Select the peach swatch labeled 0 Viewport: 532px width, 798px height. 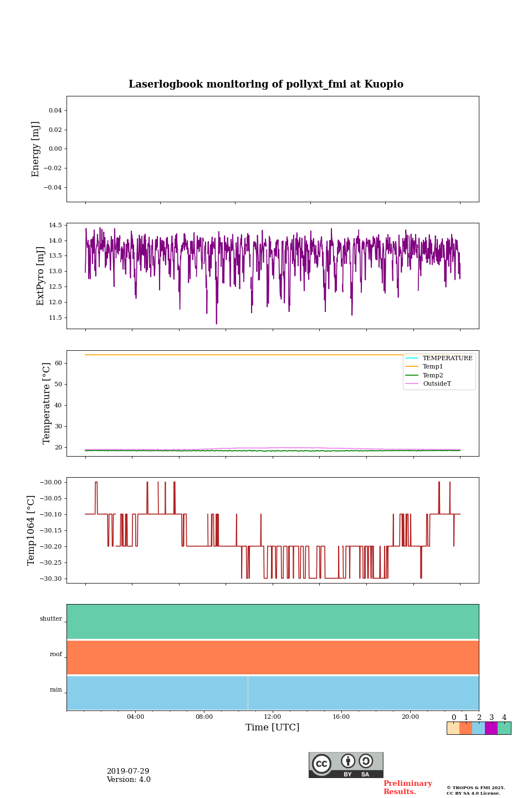click(x=453, y=728)
